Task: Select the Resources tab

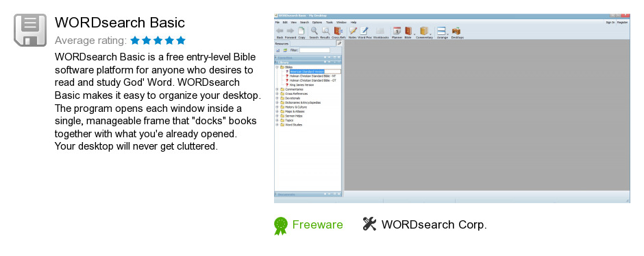Action: (282, 44)
